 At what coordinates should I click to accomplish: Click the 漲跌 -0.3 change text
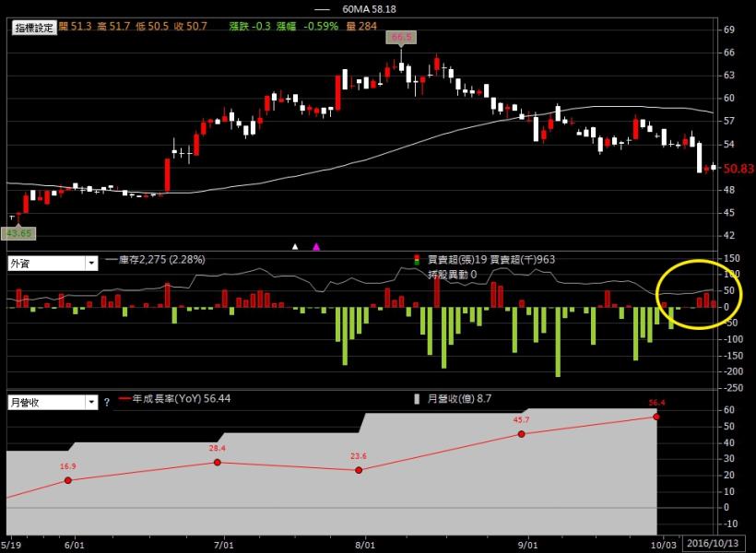[x=250, y=26]
